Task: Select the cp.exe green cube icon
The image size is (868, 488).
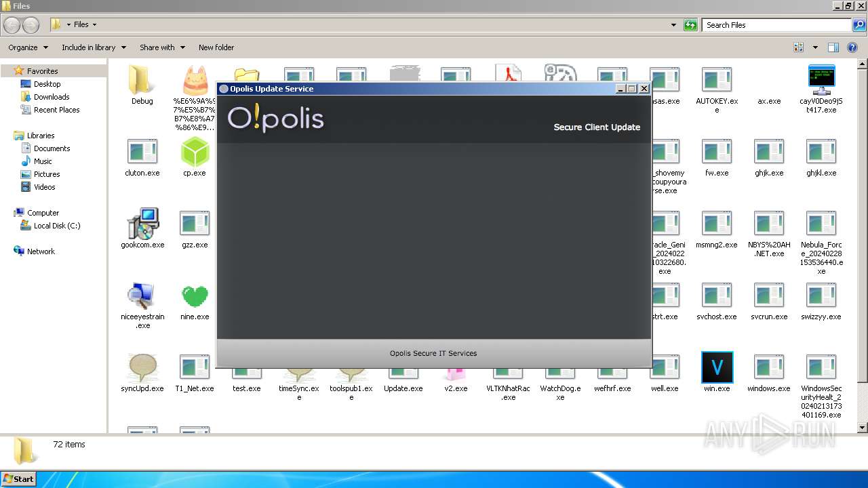Action: point(195,152)
